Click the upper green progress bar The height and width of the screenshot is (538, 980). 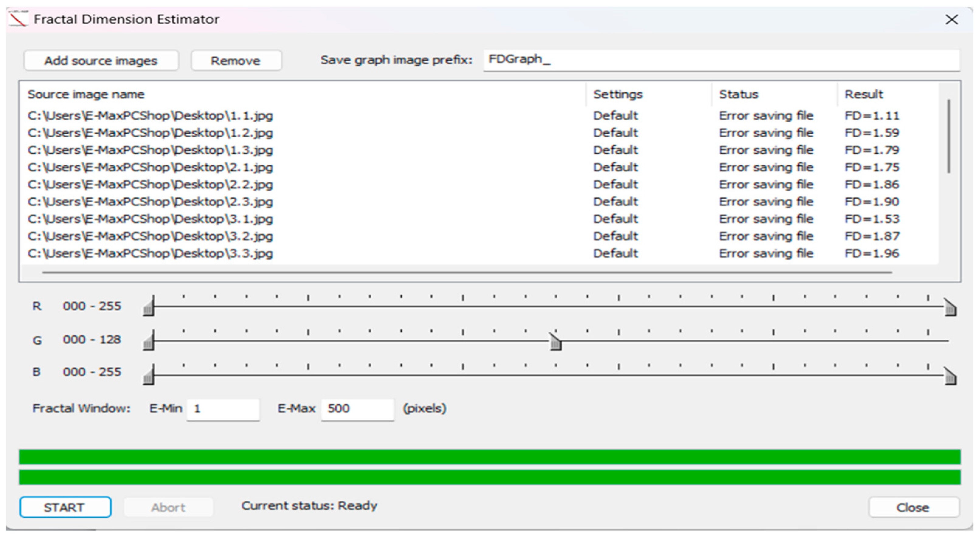pos(490,457)
